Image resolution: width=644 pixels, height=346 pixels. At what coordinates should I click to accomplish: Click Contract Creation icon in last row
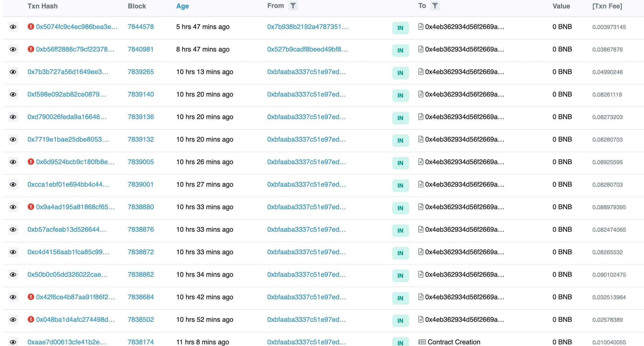(422, 342)
